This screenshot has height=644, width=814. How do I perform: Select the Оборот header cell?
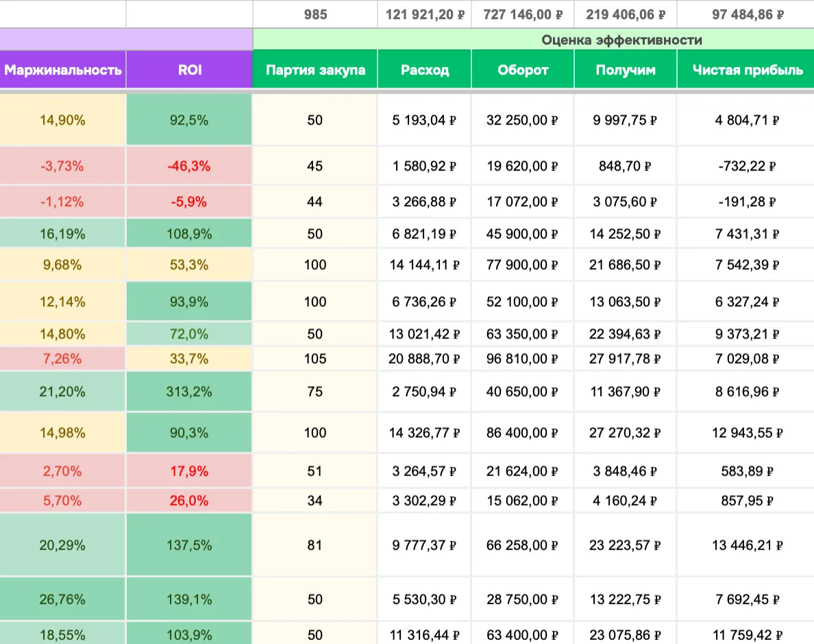[523, 69]
